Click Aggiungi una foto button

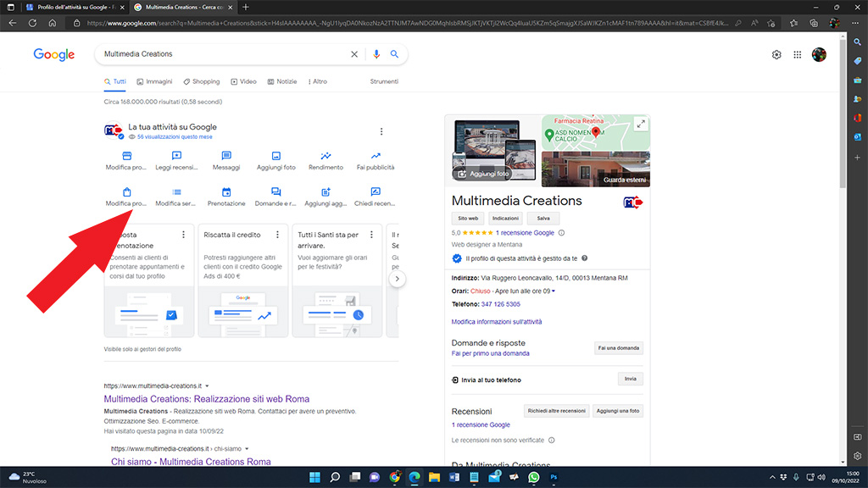point(618,411)
